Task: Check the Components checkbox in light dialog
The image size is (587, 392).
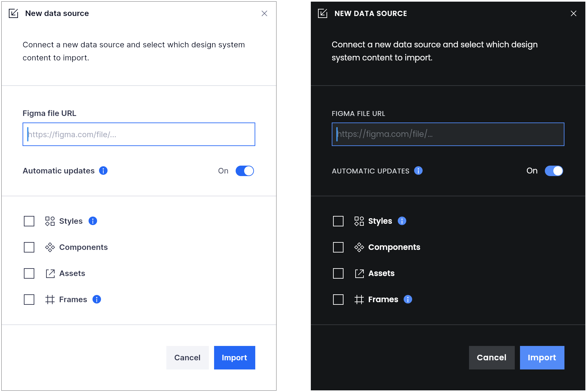Action: tap(29, 247)
